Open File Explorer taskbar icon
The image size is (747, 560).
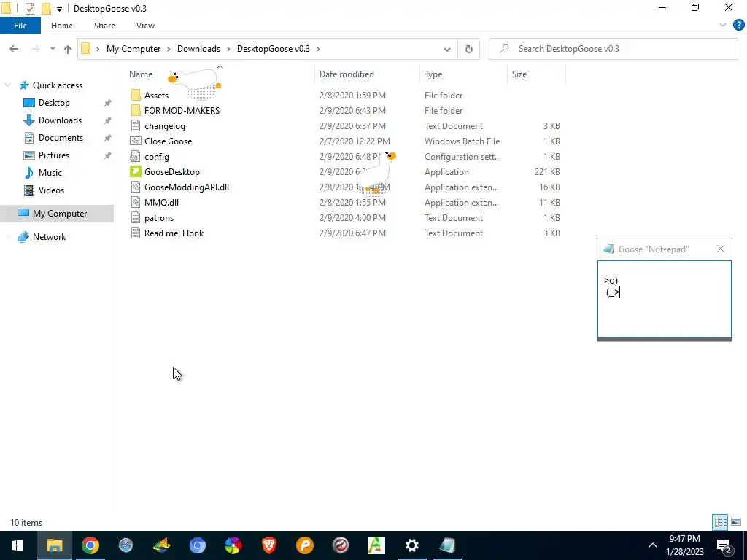(54, 545)
